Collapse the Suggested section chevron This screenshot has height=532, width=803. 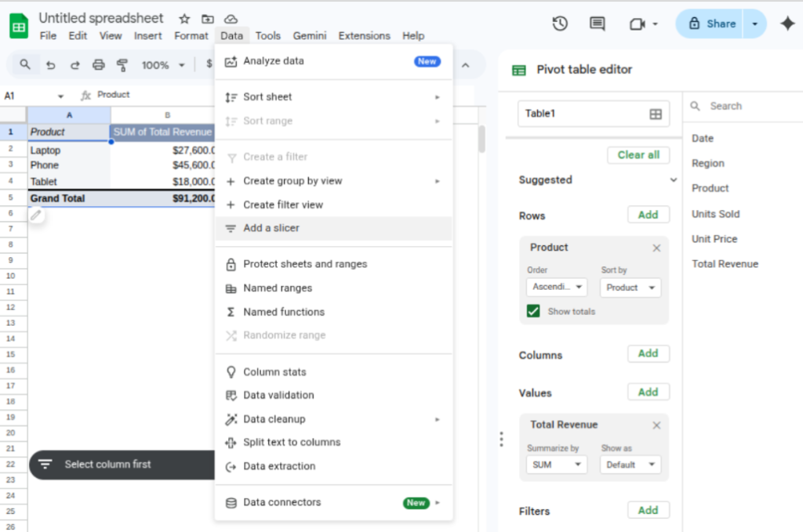point(673,180)
